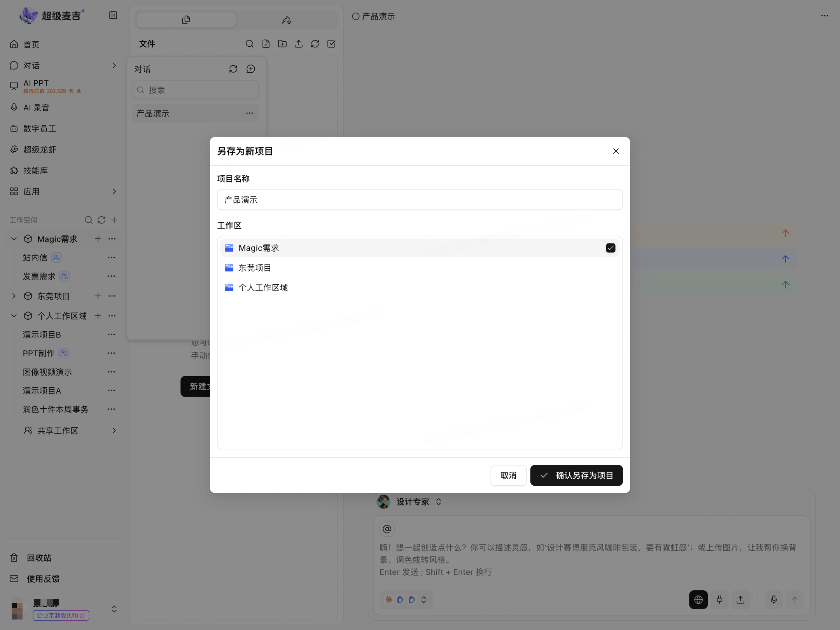Open the files tab icon
Screen dimensions: 840x630
point(186,20)
